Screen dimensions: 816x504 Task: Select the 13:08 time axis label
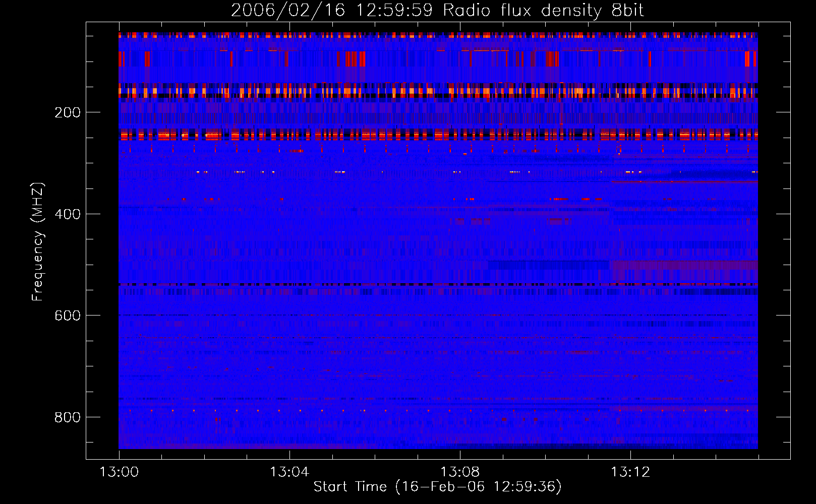[460, 472]
